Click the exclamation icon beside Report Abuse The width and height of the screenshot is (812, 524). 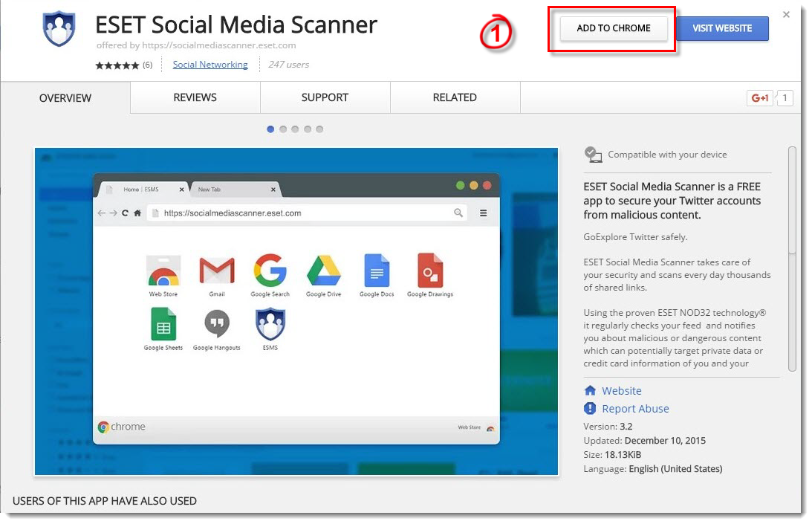590,408
